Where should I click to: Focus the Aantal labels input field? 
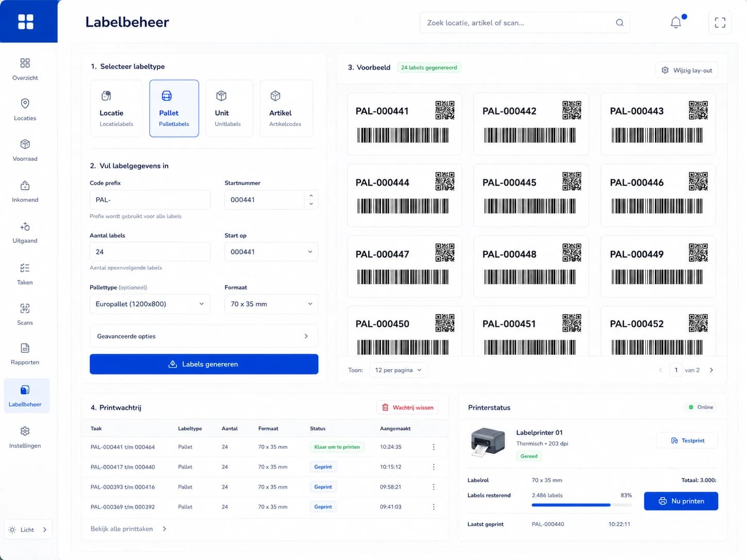tap(150, 252)
